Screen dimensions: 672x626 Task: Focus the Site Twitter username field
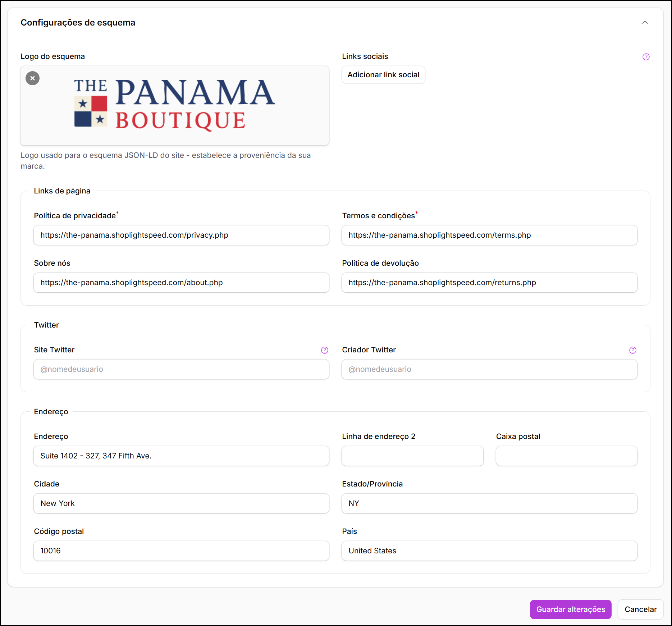tap(181, 369)
